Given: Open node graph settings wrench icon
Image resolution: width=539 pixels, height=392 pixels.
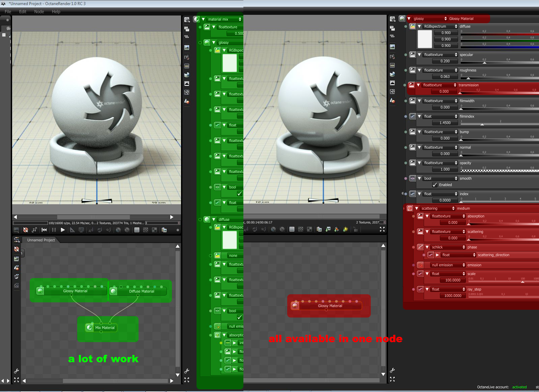Looking at the screenshot, I should coord(16,371).
